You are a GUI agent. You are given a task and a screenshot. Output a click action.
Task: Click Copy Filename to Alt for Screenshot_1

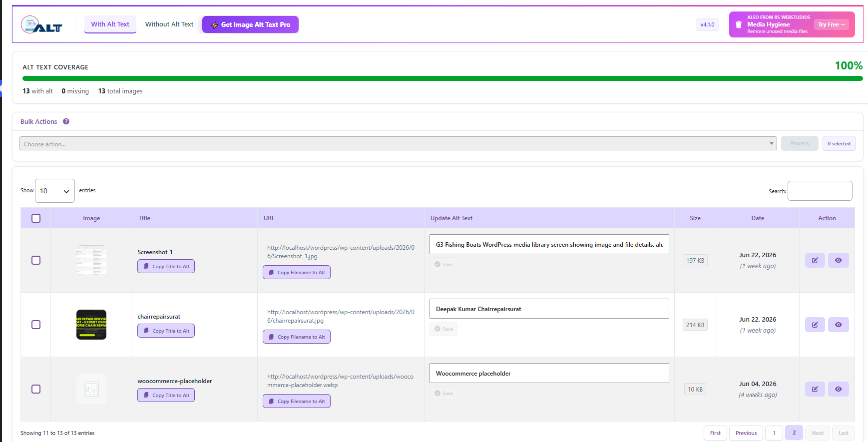click(297, 272)
